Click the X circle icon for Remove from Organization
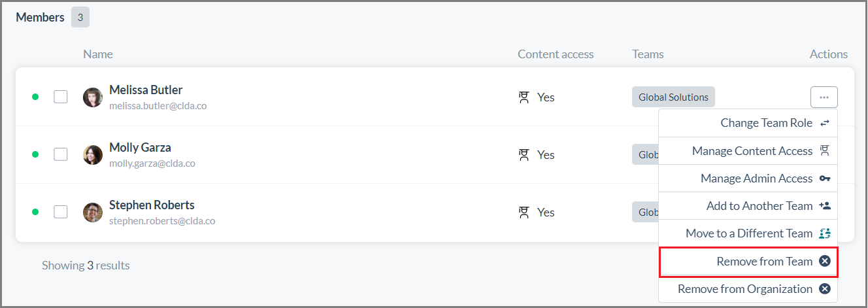Image resolution: width=868 pixels, height=308 pixels. (825, 289)
